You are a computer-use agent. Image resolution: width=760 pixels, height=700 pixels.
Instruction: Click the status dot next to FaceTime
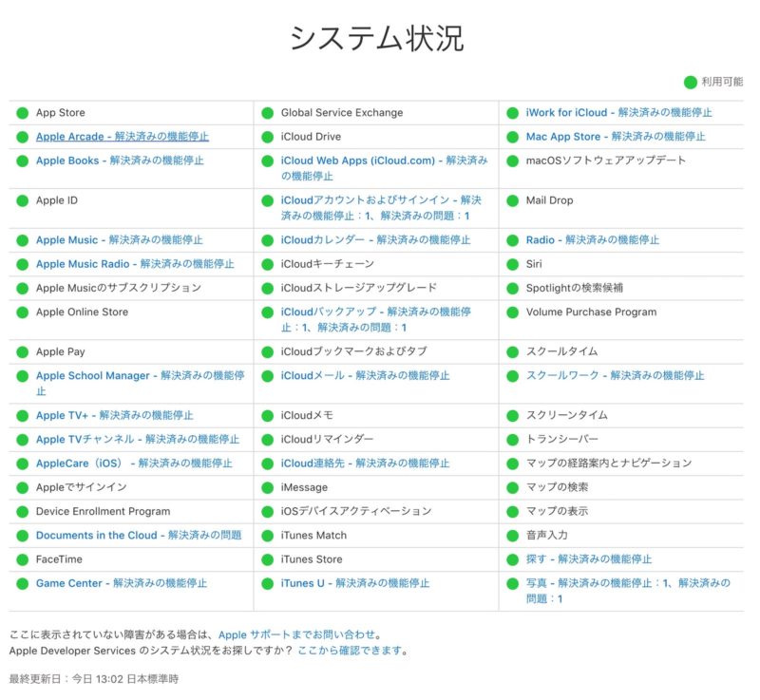[x=21, y=559]
